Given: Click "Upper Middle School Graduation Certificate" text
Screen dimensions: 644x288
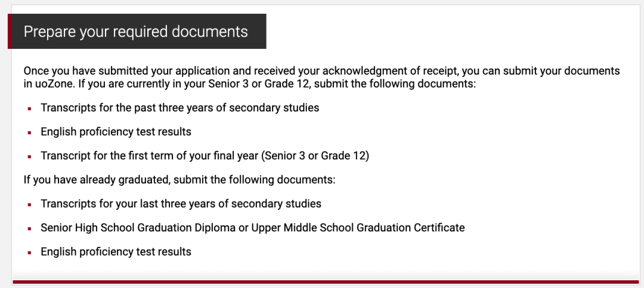Looking at the screenshot, I should (358, 228).
